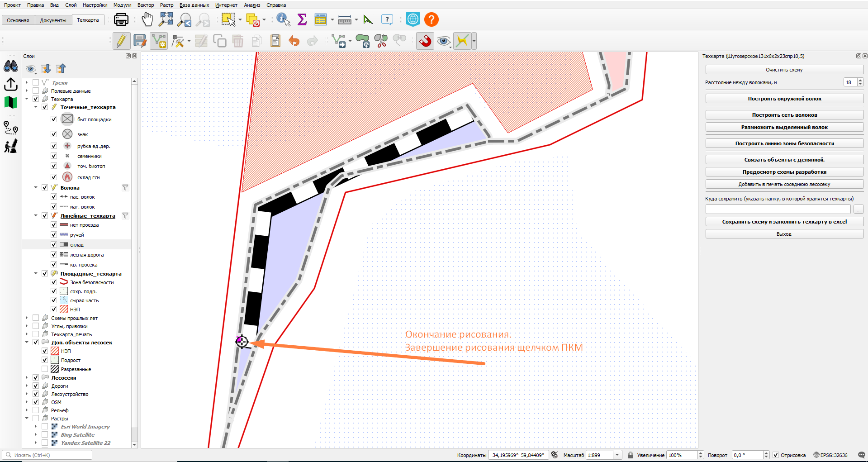The height and width of the screenshot is (462, 868).
Task: Toggle editing with the pencil icon
Action: pyautogui.click(x=121, y=41)
